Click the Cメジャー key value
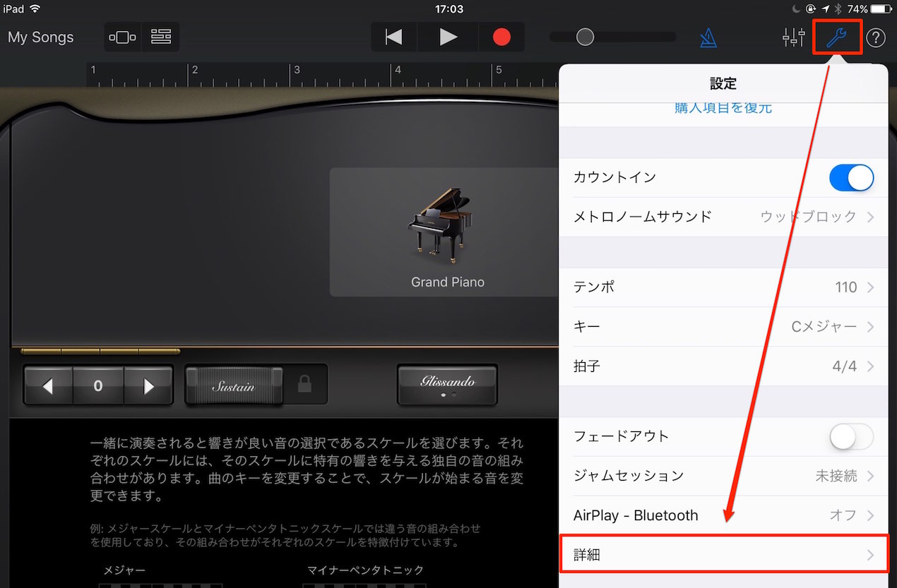Screen dimensions: 897x588 [x=824, y=327]
